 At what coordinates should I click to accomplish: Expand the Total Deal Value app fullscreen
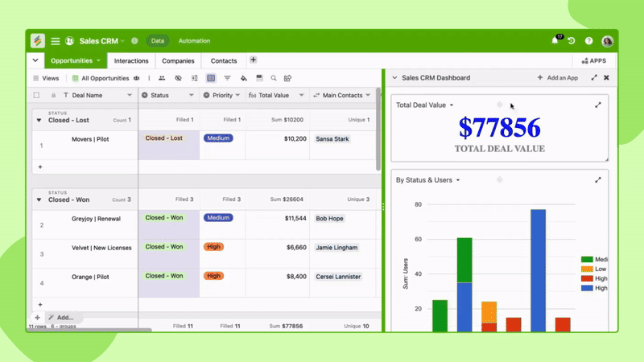(x=598, y=105)
